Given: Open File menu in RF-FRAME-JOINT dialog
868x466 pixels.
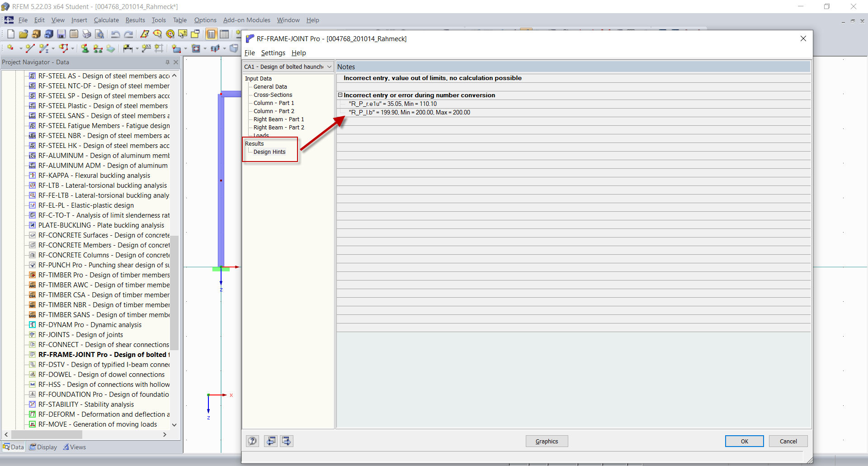Looking at the screenshot, I should pyautogui.click(x=250, y=53).
